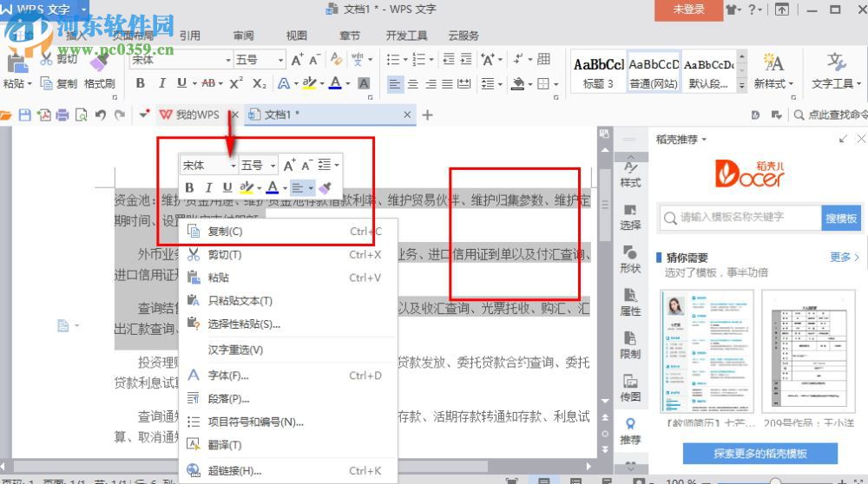Click Format Painter in mini toolbar
Image resolution: width=868 pixels, height=484 pixels.
coord(325,187)
